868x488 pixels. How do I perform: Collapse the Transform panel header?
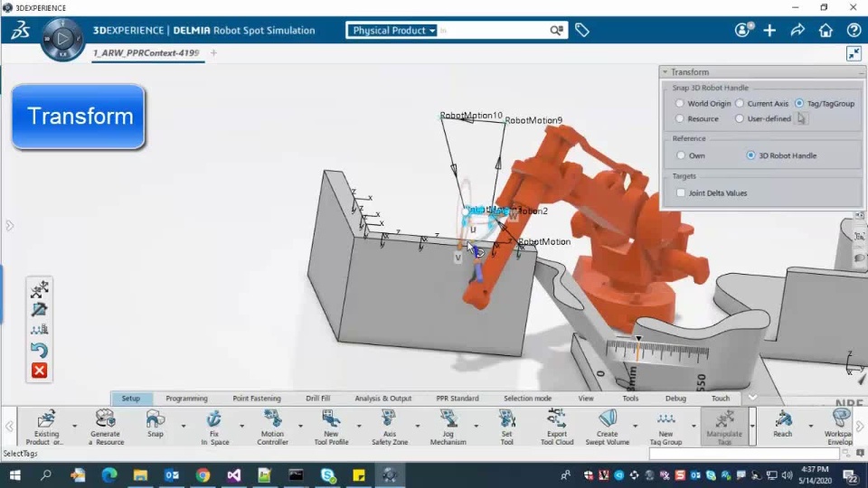tap(665, 72)
